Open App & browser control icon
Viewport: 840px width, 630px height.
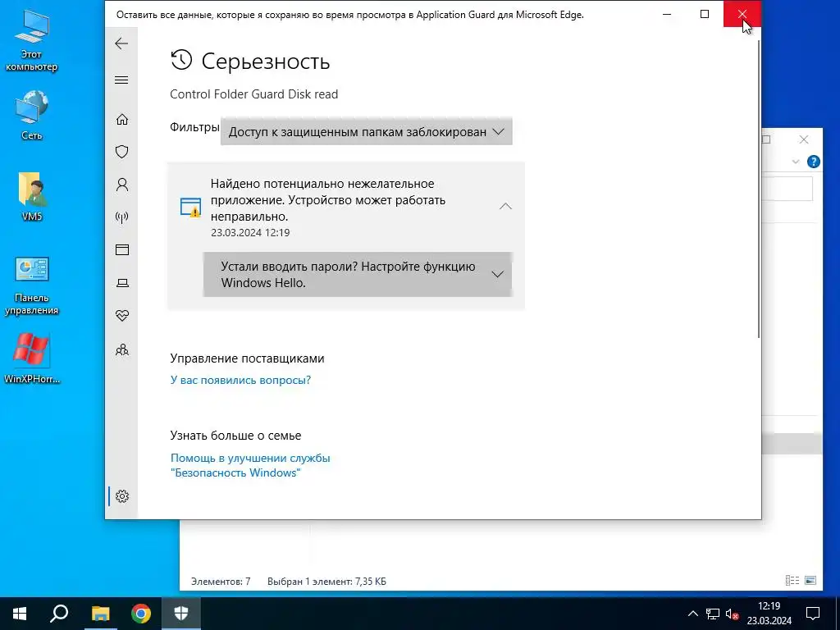[122, 249]
